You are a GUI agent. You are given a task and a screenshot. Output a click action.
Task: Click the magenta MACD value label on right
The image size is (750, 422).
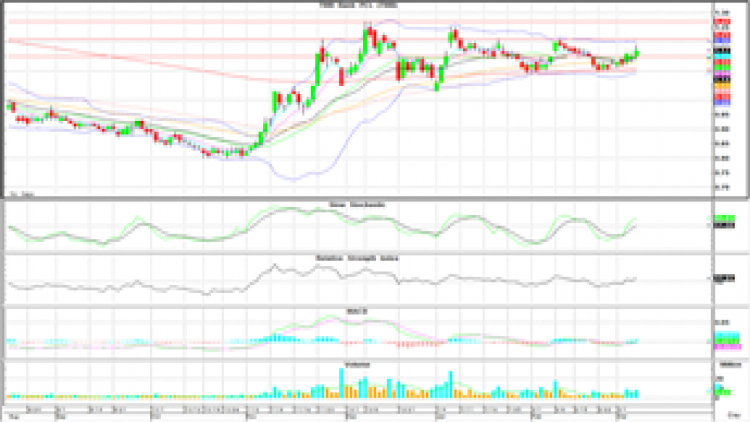point(725,345)
